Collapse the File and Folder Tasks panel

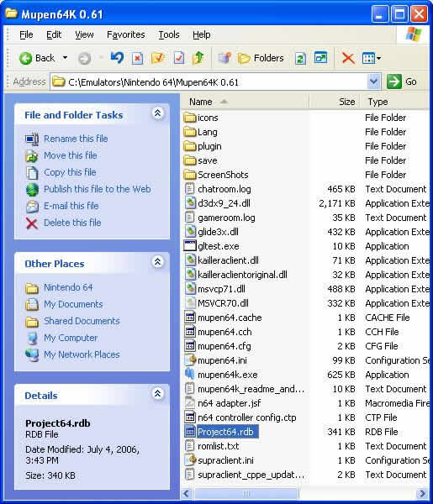(157, 113)
